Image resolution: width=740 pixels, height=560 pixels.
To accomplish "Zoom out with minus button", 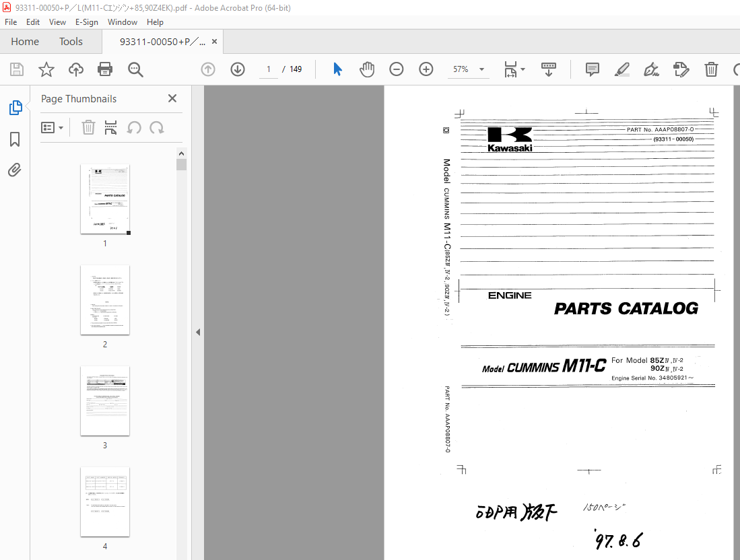I will 397,69.
